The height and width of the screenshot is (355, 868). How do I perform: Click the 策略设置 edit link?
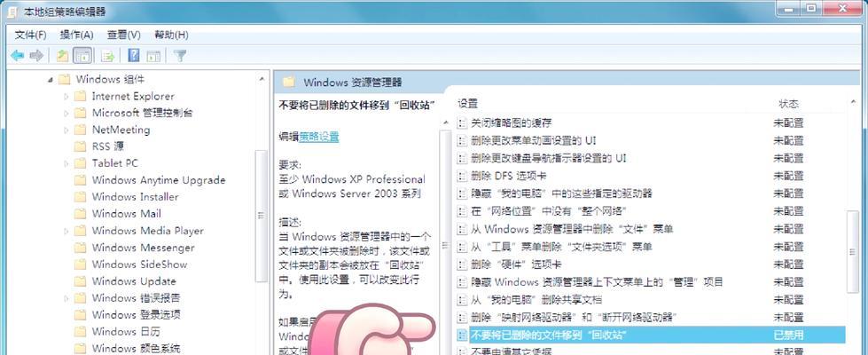pos(319,137)
